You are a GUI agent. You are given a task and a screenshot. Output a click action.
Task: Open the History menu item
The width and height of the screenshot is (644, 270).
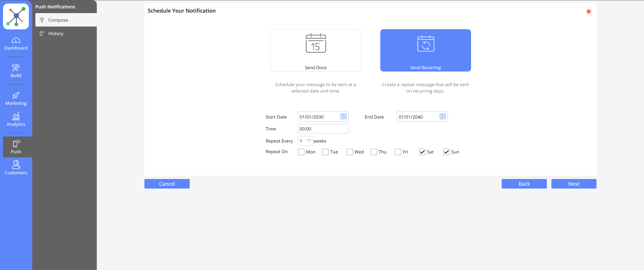click(56, 34)
